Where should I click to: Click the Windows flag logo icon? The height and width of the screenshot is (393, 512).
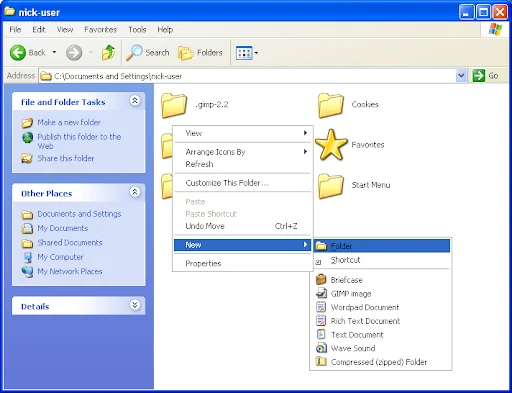pyautogui.click(x=495, y=29)
